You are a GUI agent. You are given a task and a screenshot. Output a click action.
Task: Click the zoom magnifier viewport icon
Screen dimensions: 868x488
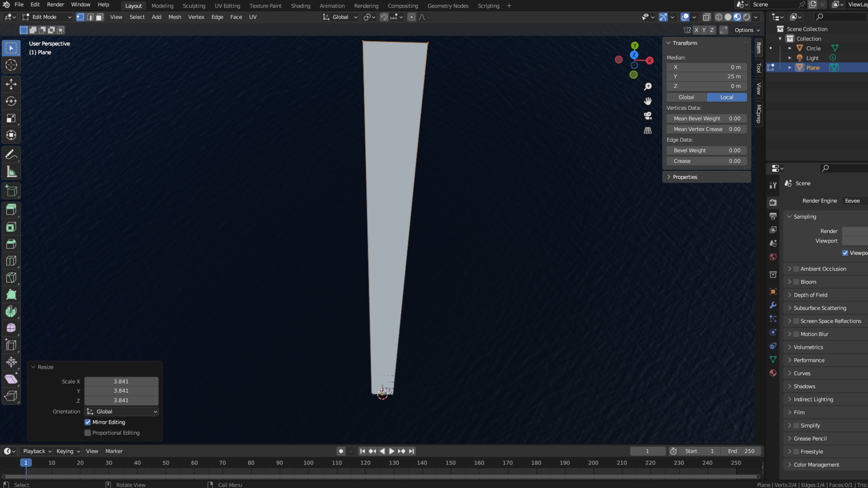(648, 86)
